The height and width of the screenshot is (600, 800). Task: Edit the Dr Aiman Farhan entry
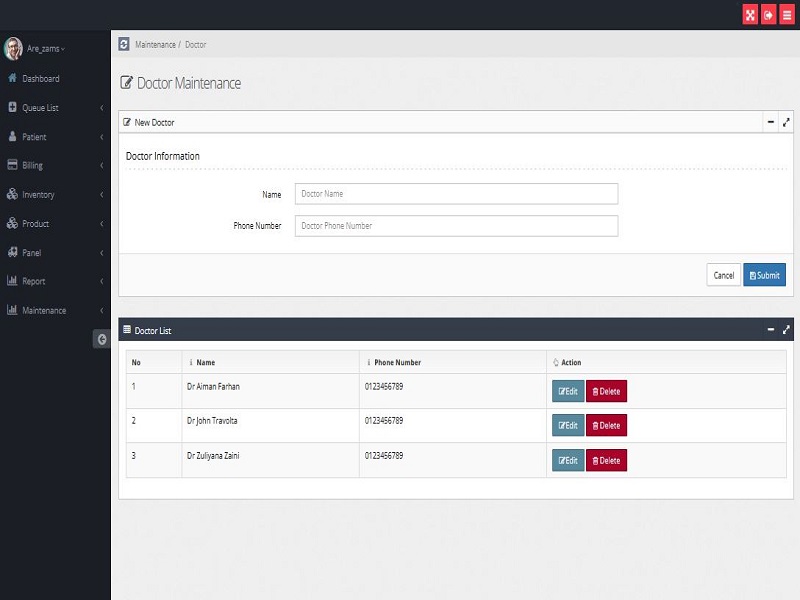click(x=568, y=391)
